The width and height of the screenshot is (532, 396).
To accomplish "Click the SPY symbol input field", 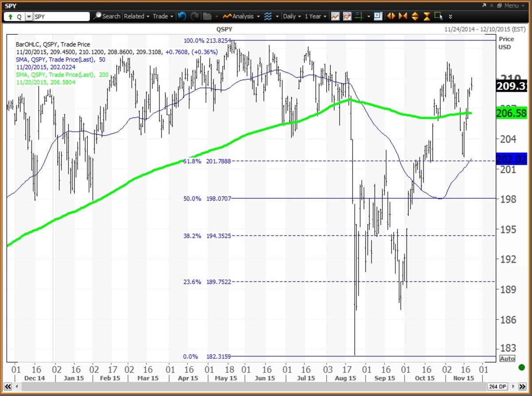I will (62, 16).
